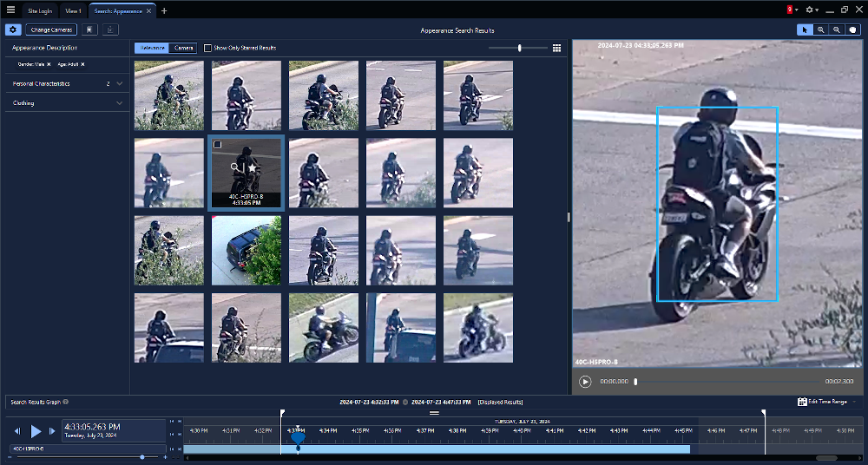The image size is (868, 465).
Task: Enable Show Only Starred Results checkbox
Action: point(207,48)
